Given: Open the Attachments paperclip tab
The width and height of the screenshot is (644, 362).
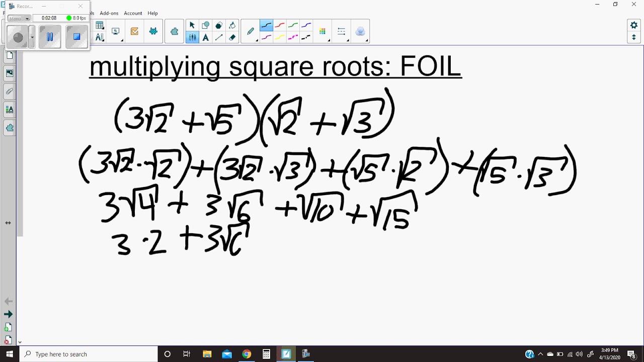Looking at the screenshot, I should [x=10, y=92].
